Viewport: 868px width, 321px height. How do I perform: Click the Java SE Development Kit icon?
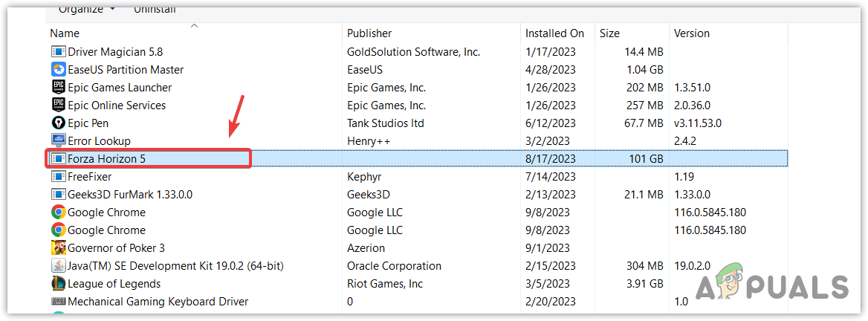click(59, 266)
